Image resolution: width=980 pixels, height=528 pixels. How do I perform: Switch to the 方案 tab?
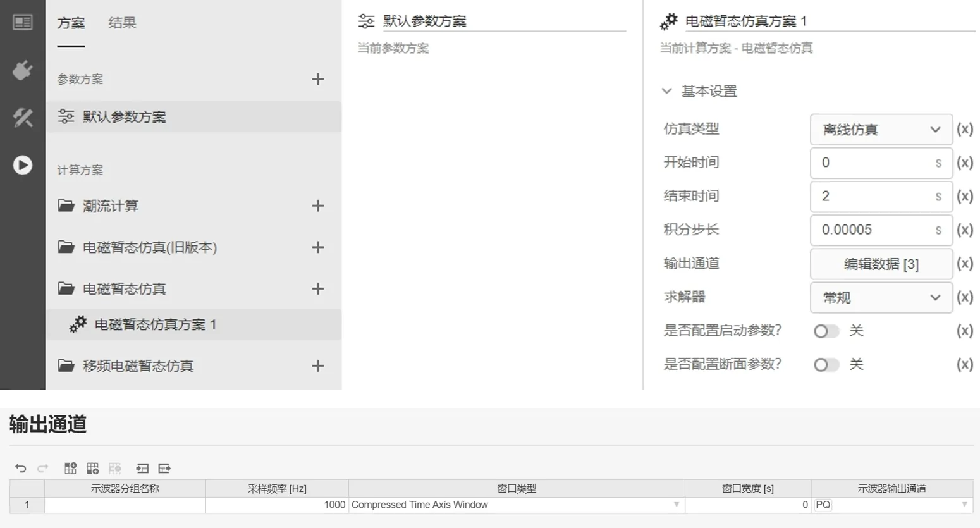coord(71,23)
